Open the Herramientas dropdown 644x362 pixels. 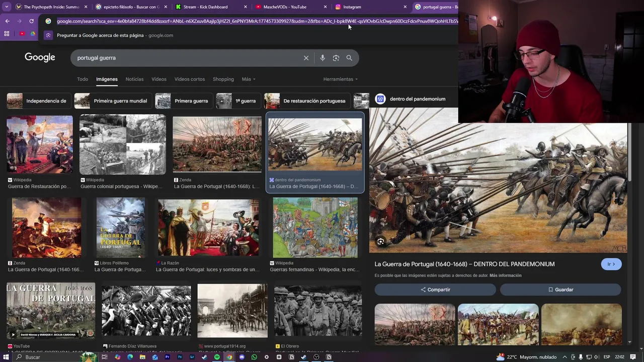(x=341, y=79)
